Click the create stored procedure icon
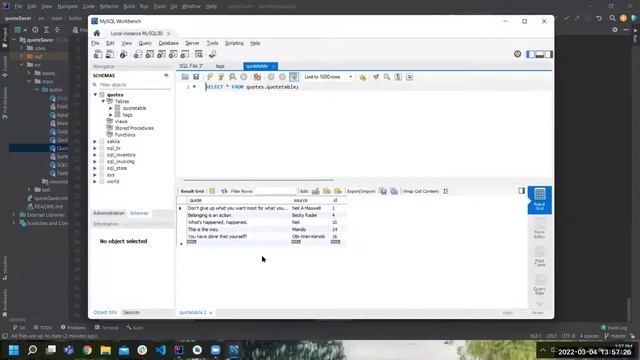Screen dimensions: 640x360 click(173, 54)
